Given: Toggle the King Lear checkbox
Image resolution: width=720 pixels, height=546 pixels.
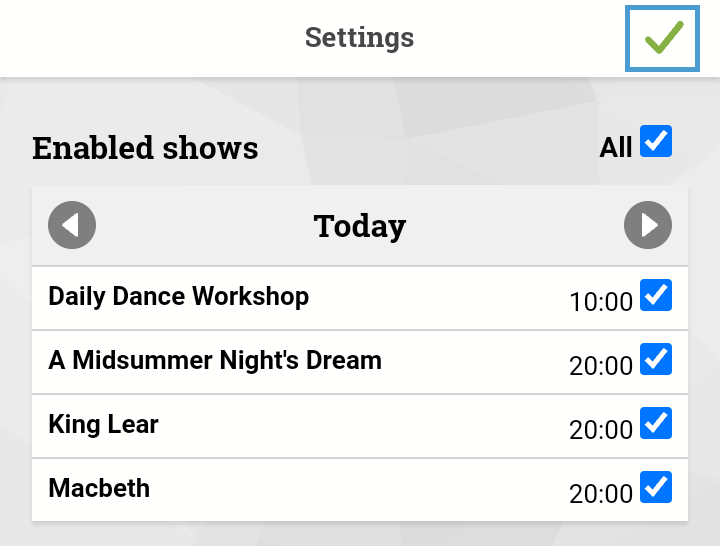Looking at the screenshot, I should (x=656, y=423).
